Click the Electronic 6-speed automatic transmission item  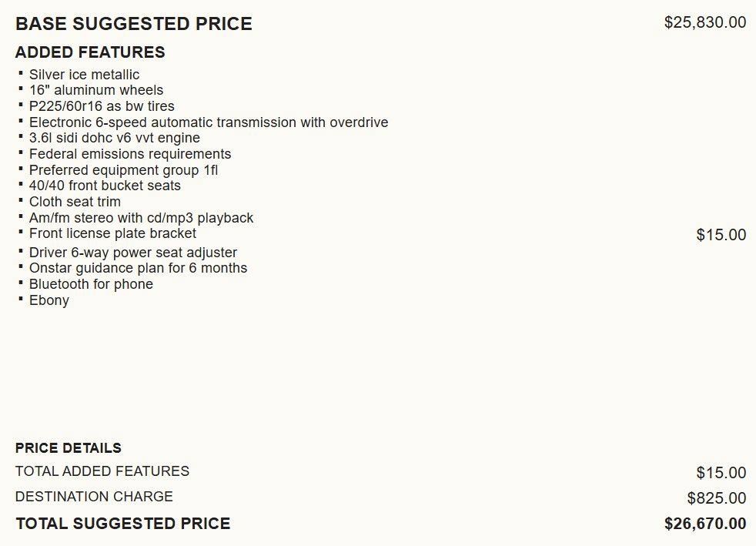[209, 122]
